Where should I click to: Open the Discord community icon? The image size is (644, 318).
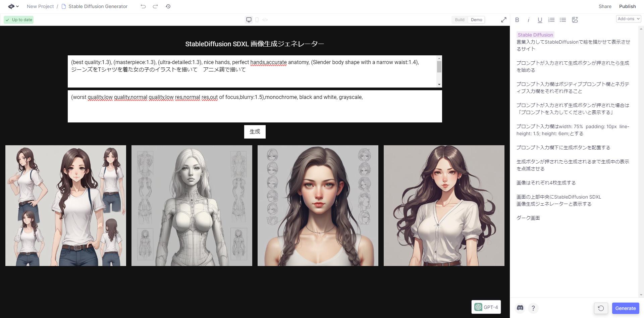[x=520, y=308]
